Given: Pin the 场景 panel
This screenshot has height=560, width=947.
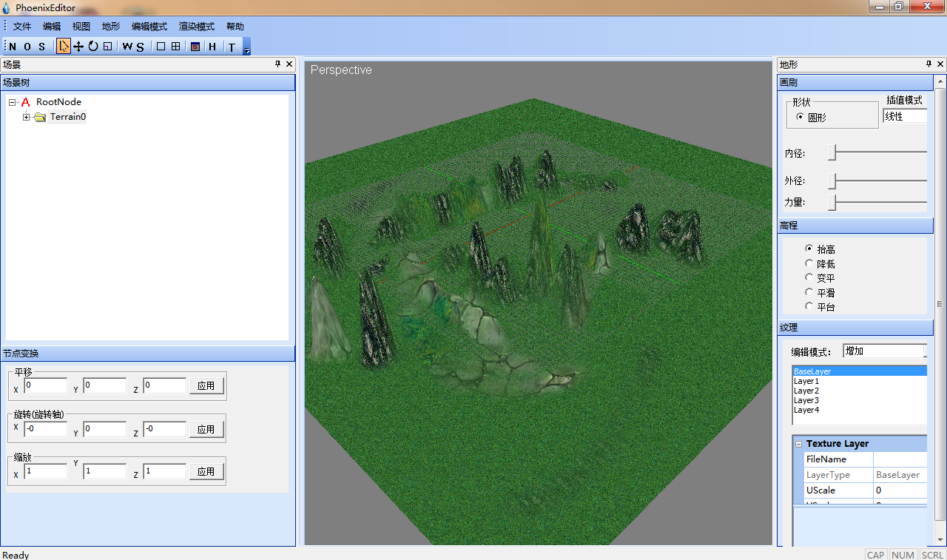Looking at the screenshot, I should (x=277, y=64).
